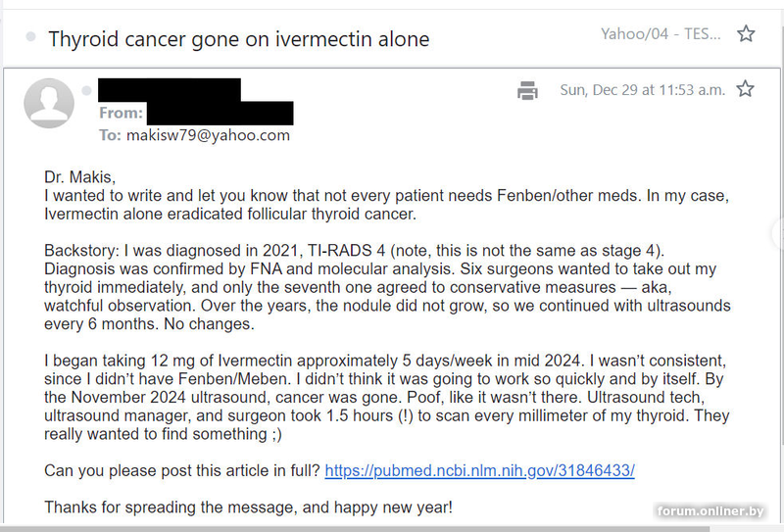
Task: Open the sender's avatar profile picture
Action: (49, 103)
